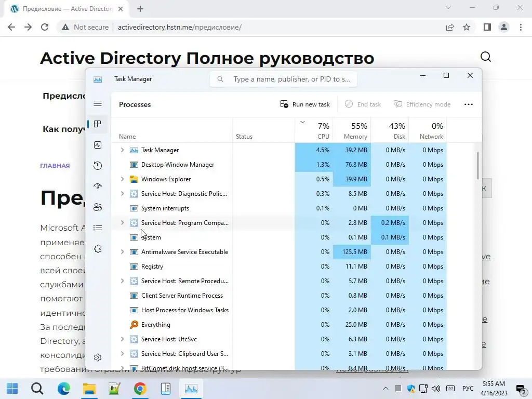Open Chrome side panel icon
The height and width of the screenshot is (399, 532).
[487, 27]
